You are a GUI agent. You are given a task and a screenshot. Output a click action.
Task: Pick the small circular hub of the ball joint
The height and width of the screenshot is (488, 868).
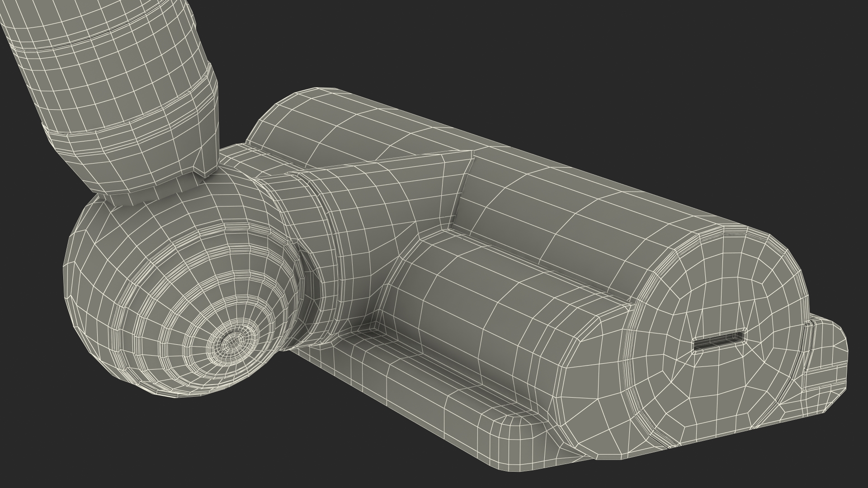[x=233, y=342]
